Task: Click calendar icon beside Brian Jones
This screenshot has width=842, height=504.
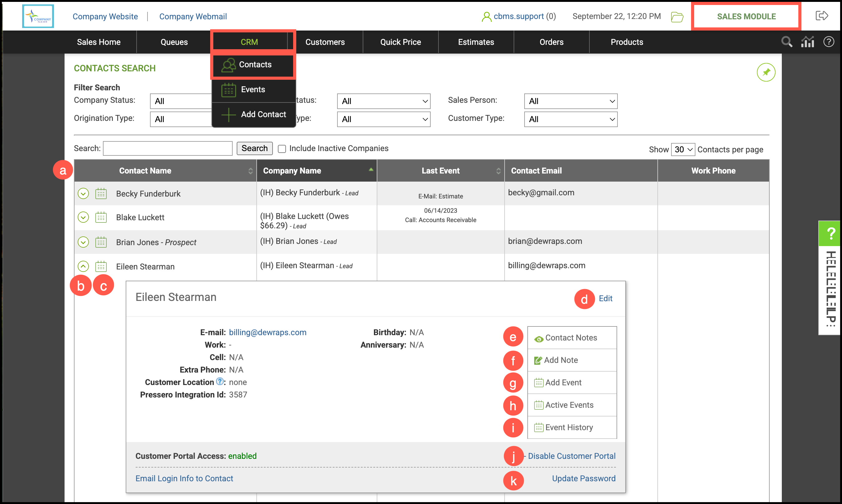Action: point(101,242)
